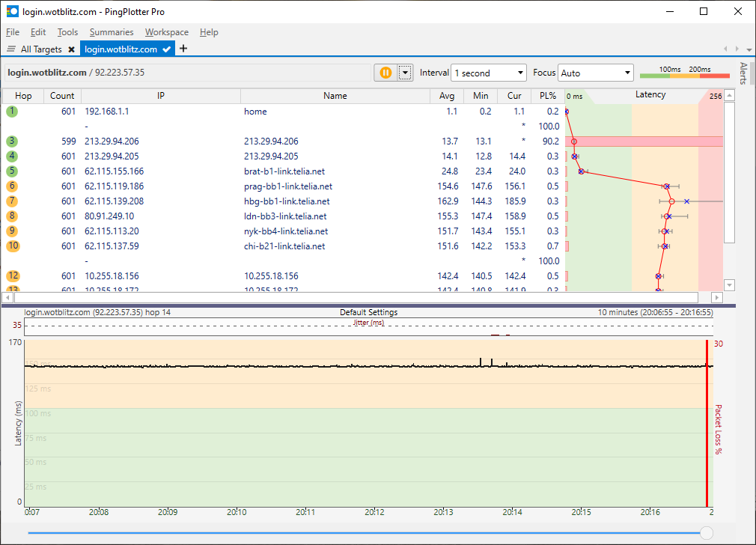
Task: Click the PingPlotter app icon in title bar
Action: coord(12,11)
